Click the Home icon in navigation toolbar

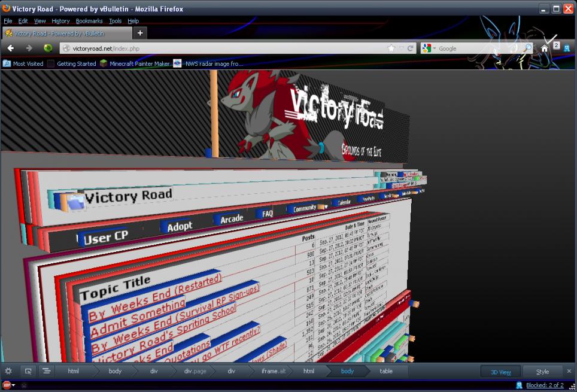544,48
